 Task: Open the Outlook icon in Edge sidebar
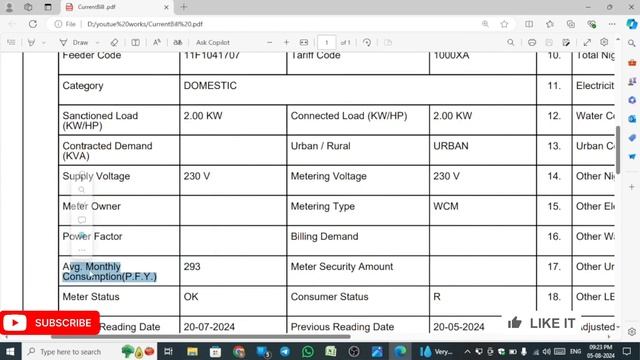click(632, 119)
